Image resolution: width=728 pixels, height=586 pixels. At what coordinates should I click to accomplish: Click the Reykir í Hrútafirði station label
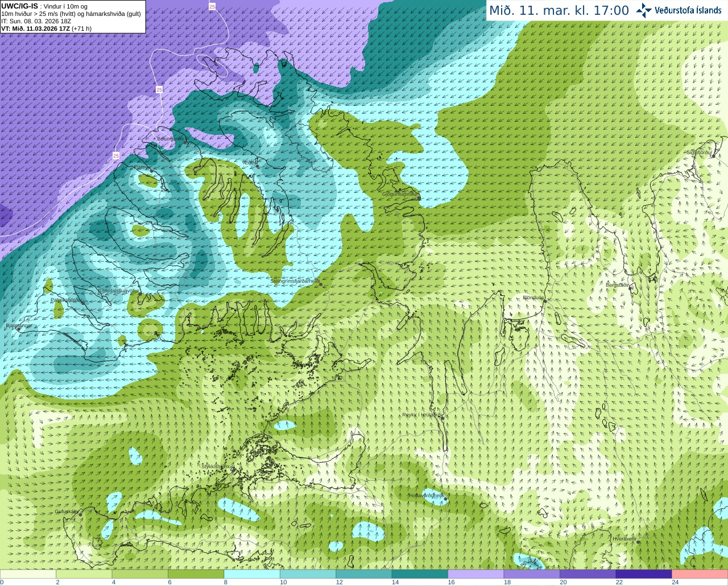tap(422, 415)
